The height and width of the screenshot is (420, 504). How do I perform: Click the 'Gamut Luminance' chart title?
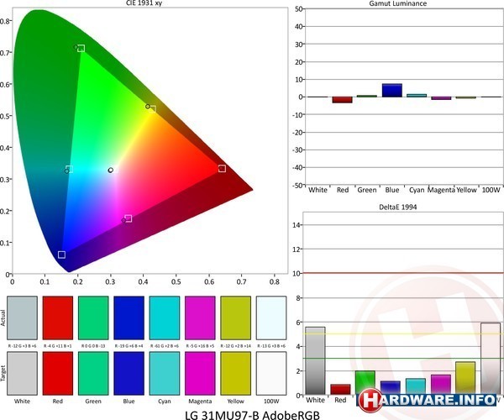[398, 3]
